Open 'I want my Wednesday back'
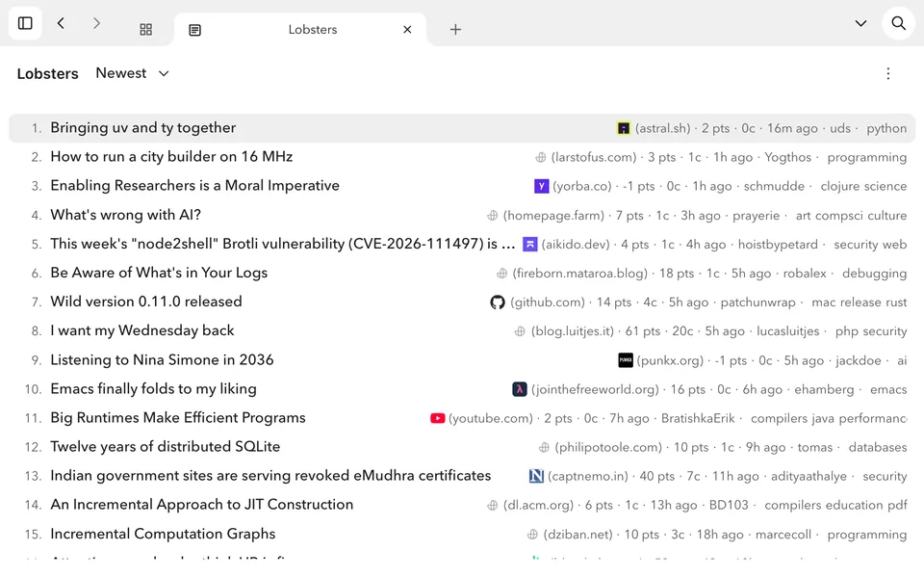924x578 pixels. click(142, 330)
